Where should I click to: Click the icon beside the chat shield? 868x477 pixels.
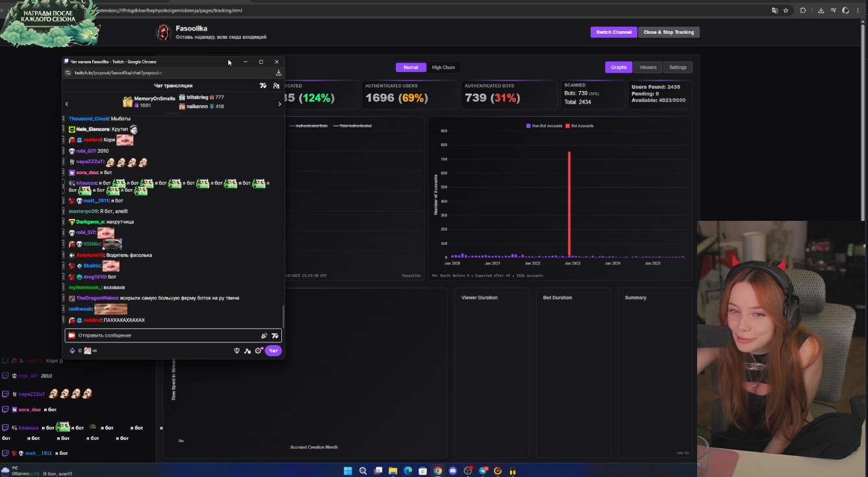coord(248,351)
